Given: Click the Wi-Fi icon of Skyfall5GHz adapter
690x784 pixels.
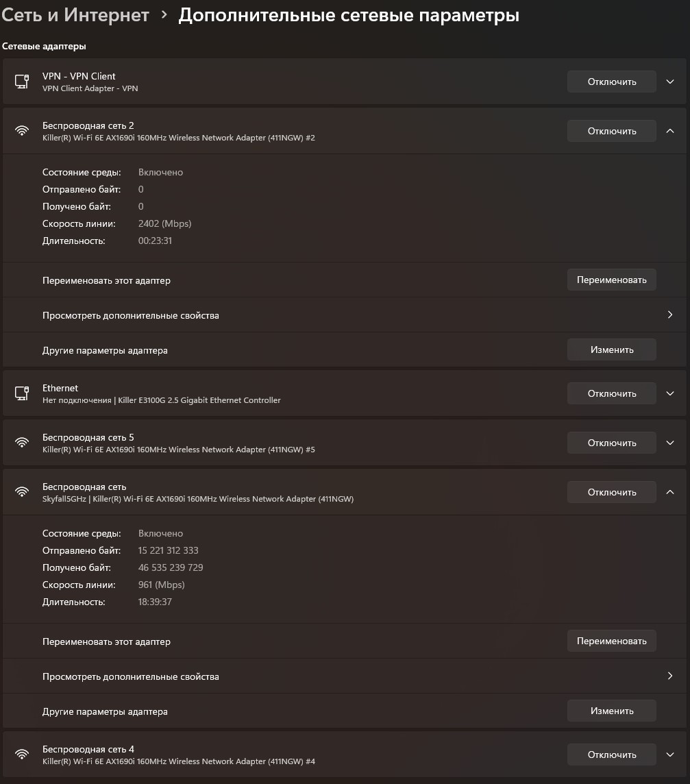Looking at the screenshot, I should (22, 492).
